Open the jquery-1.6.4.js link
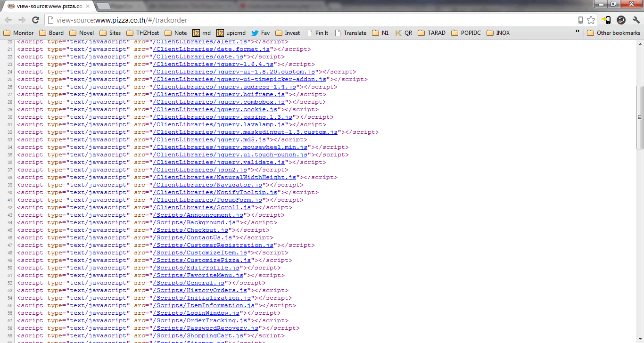The image size is (644, 343). (214, 64)
